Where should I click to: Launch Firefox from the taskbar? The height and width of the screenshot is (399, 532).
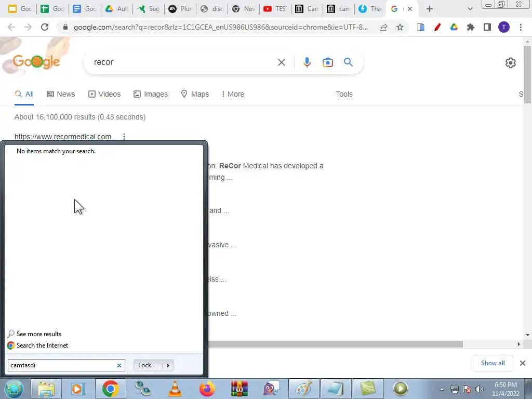point(207,389)
